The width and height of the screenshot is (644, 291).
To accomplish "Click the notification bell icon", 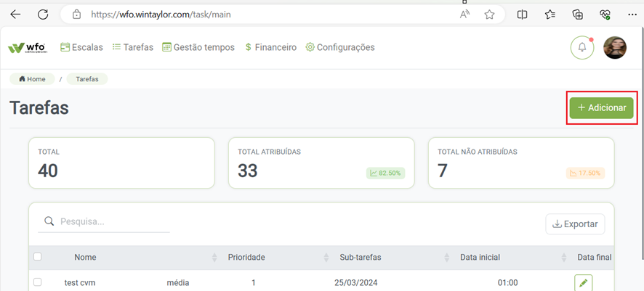I will [582, 48].
